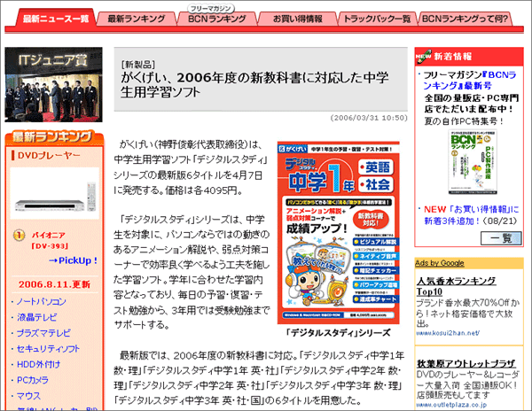Click the ITジュニア賞 banner image
The width and height of the screenshot is (532, 411).
point(53,85)
